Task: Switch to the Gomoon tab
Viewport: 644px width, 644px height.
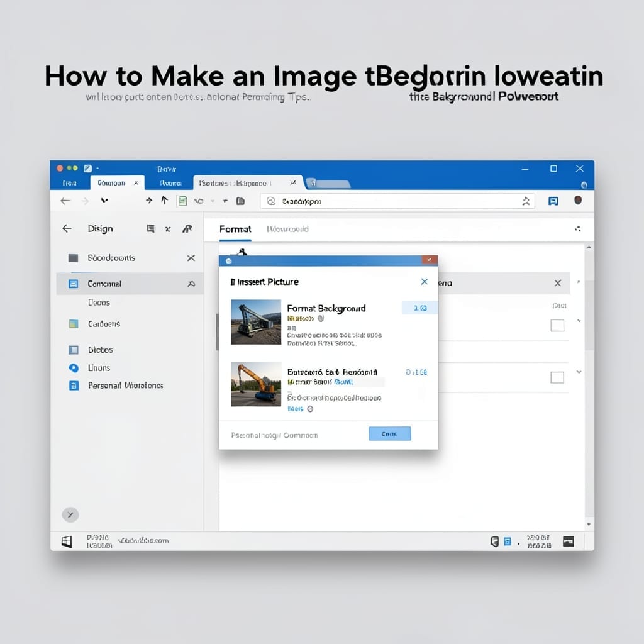Action: click(117, 183)
